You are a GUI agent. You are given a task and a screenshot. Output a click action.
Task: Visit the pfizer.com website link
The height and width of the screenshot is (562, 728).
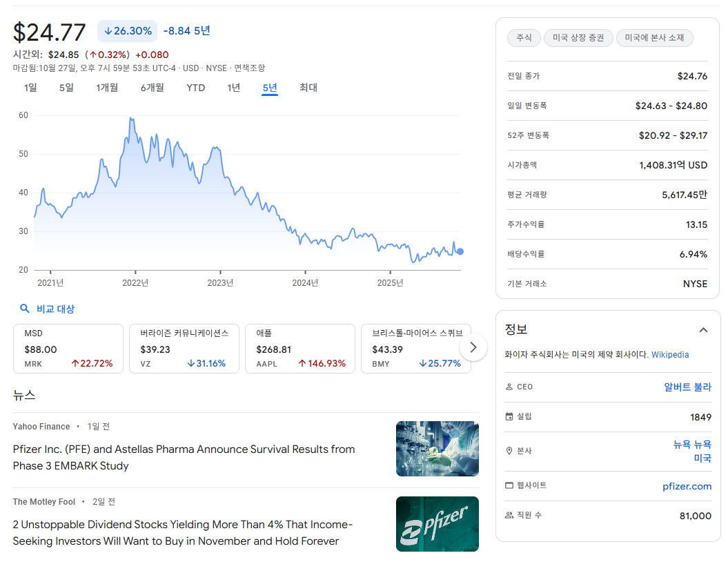(x=687, y=486)
